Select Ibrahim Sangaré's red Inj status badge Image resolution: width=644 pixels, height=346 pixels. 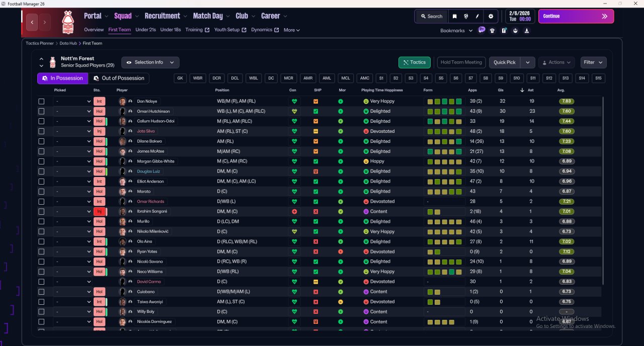pos(101,212)
